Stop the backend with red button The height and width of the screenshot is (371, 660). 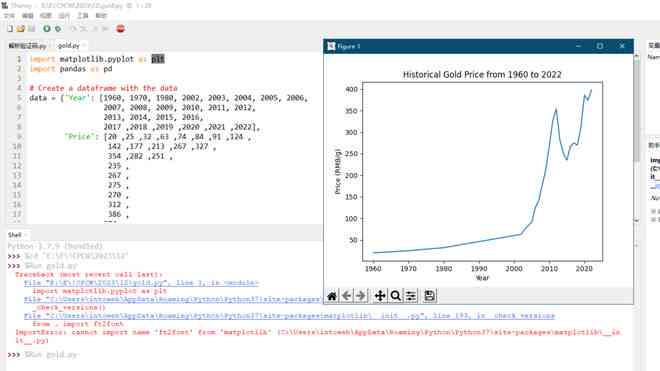pyautogui.click(x=120, y=29)
